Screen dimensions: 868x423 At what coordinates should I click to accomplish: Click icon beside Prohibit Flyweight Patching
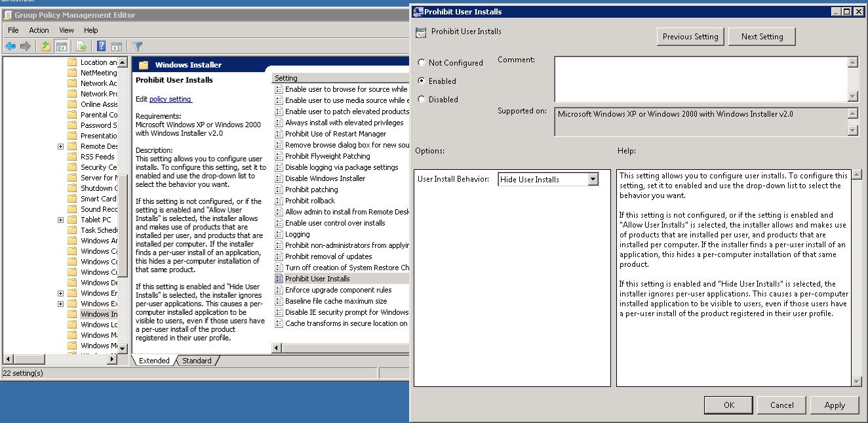279,156
